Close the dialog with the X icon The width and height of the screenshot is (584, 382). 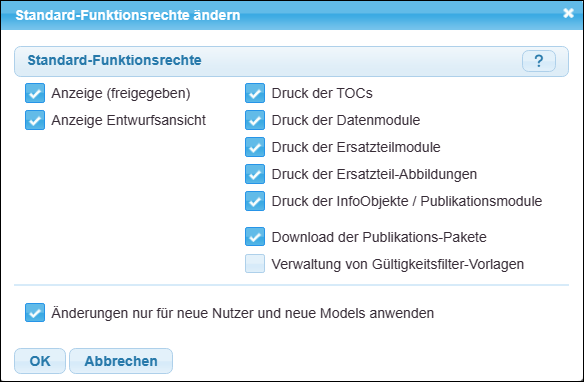point(568,13)
